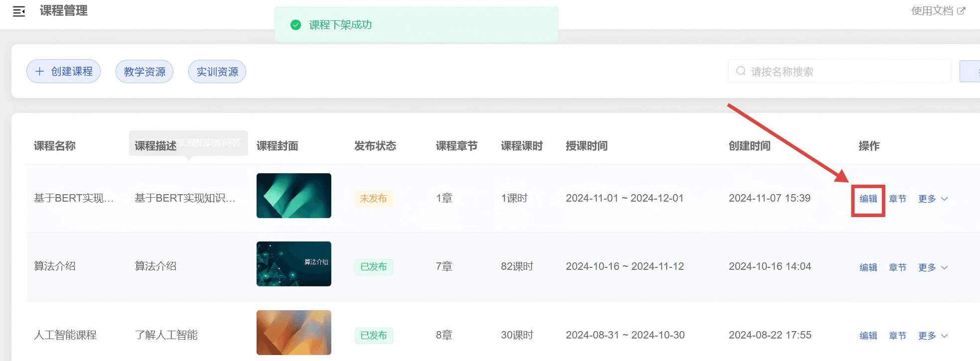Edit the 基于BERT实现 course
This screenshot has height=361, width=980.
(868, 199)
